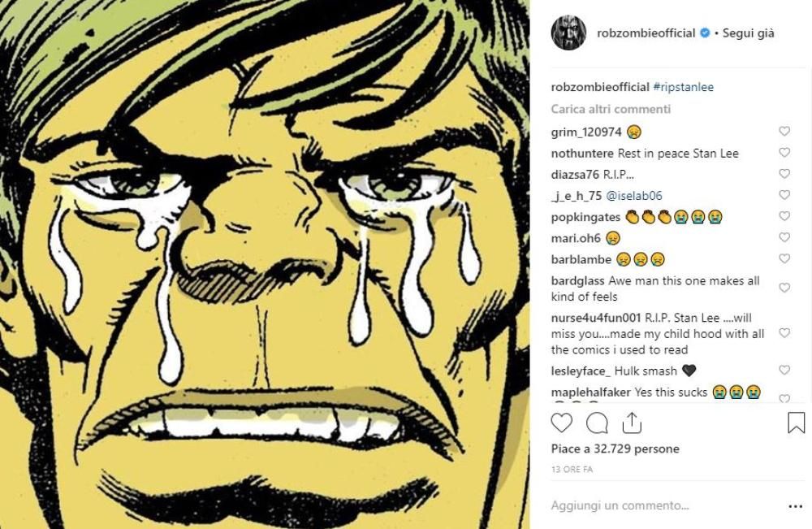This screenshot has width=812, height=529.
Task: Open the comment bubble icon
Action: tap(597, 423)
